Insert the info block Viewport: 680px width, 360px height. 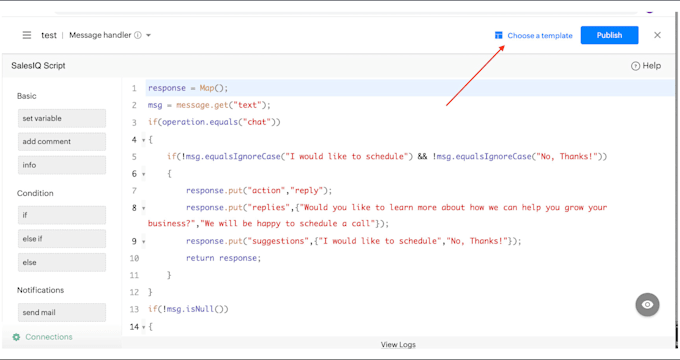62,165
